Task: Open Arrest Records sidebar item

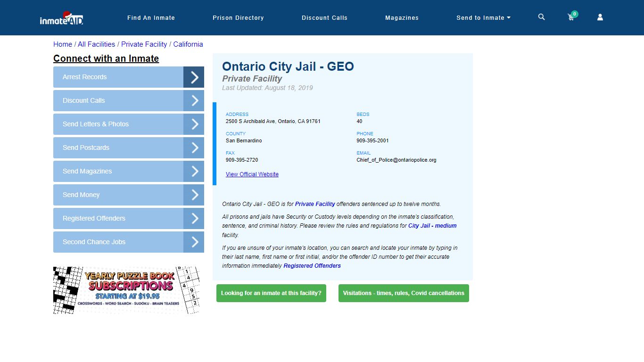Action: coord(118,77)
